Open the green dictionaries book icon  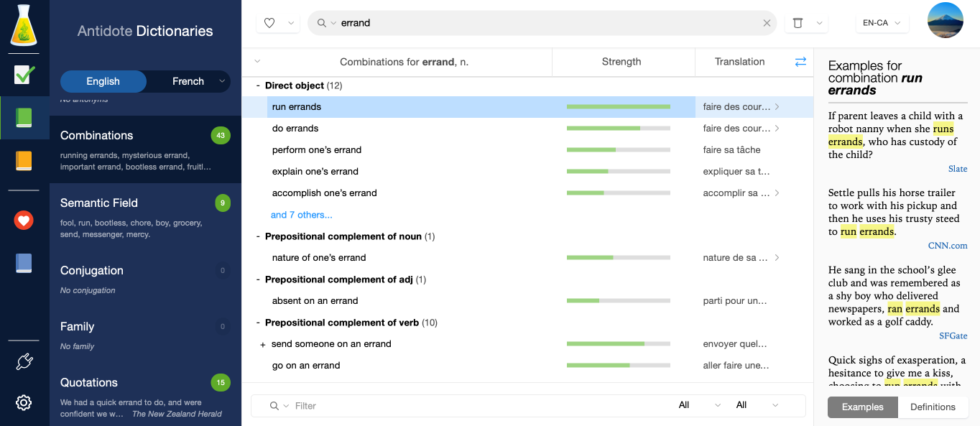(24, 118)
